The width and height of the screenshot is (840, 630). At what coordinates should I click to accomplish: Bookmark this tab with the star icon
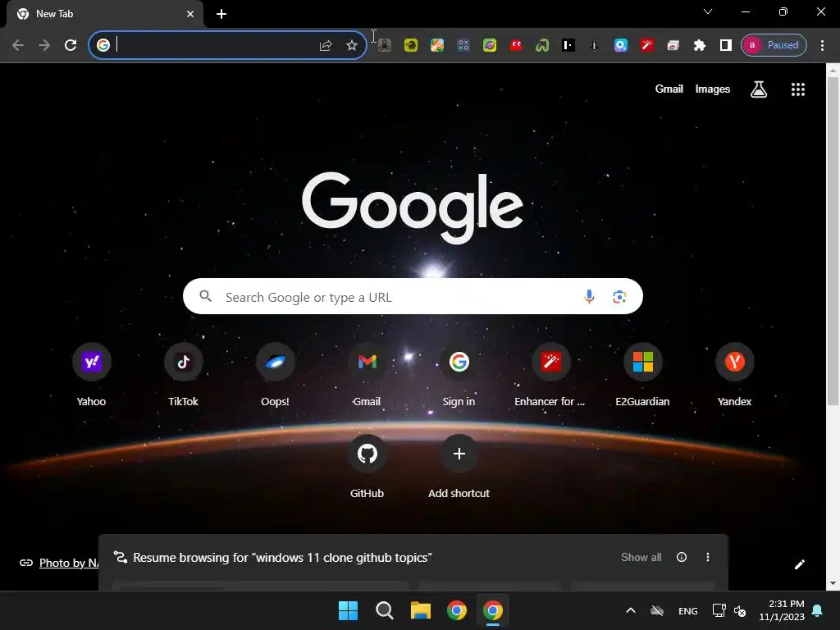coord(351,46)
